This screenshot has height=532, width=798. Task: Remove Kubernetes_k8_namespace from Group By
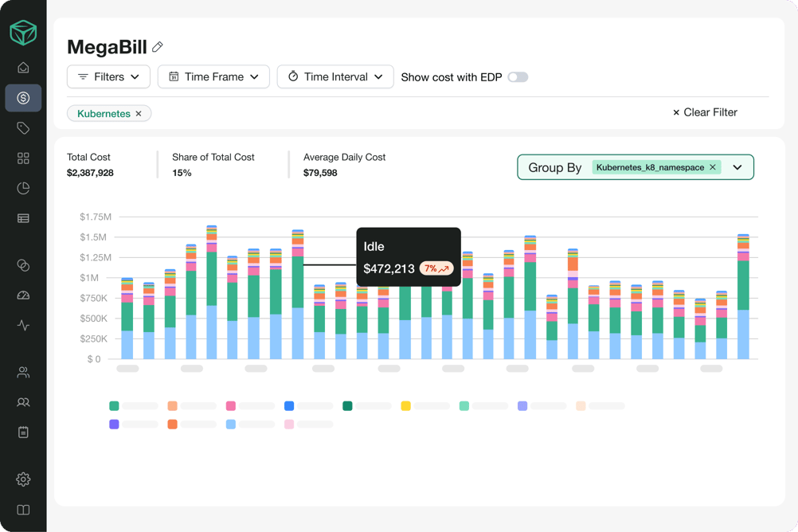coord(713,167)
